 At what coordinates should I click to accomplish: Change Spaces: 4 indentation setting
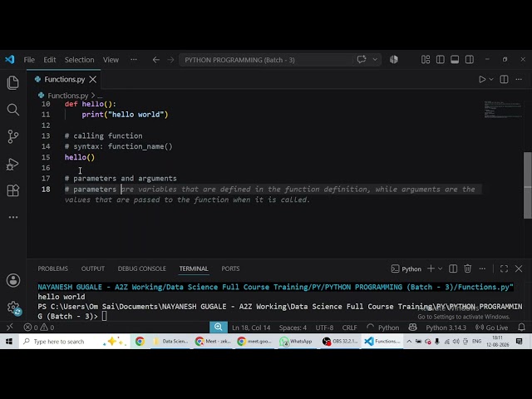pos(293,328)
